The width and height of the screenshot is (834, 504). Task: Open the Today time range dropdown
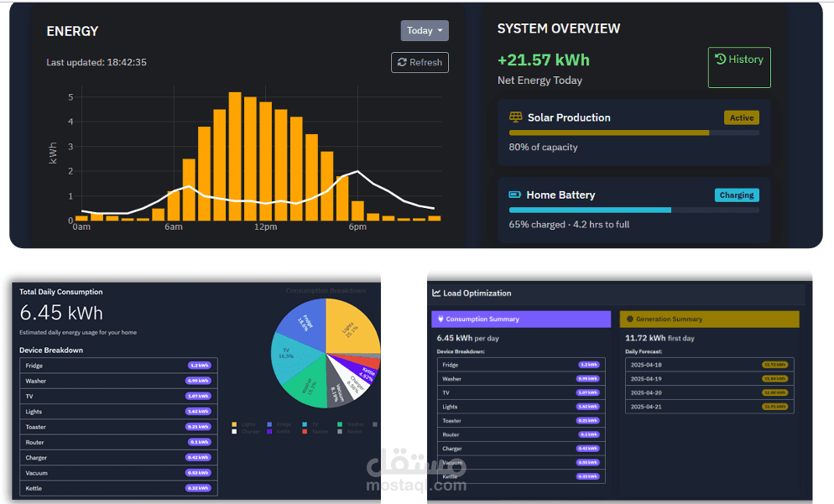click(x=425, y=31)
